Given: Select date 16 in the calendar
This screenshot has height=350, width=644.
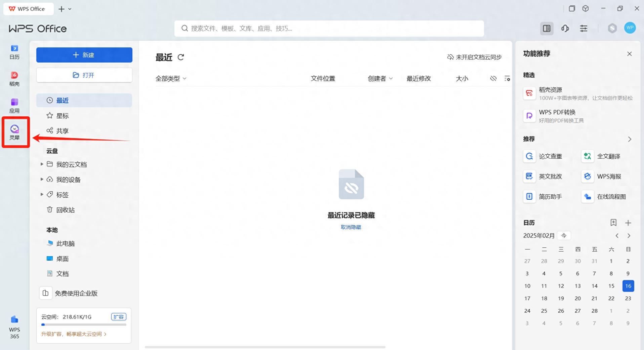Looking at the screenshot, I should click(x=628, y=286).
